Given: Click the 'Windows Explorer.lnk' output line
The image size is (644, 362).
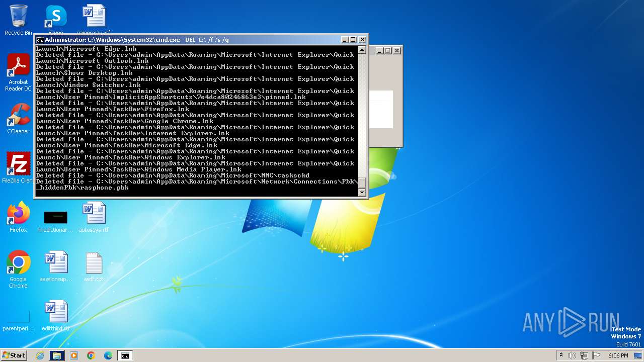Looking at the screenshot, I should click(131, 157).
